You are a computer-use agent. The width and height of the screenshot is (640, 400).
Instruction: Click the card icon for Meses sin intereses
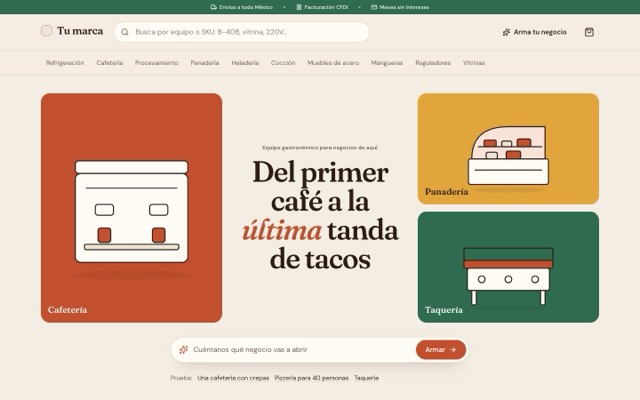click(374, 7)
